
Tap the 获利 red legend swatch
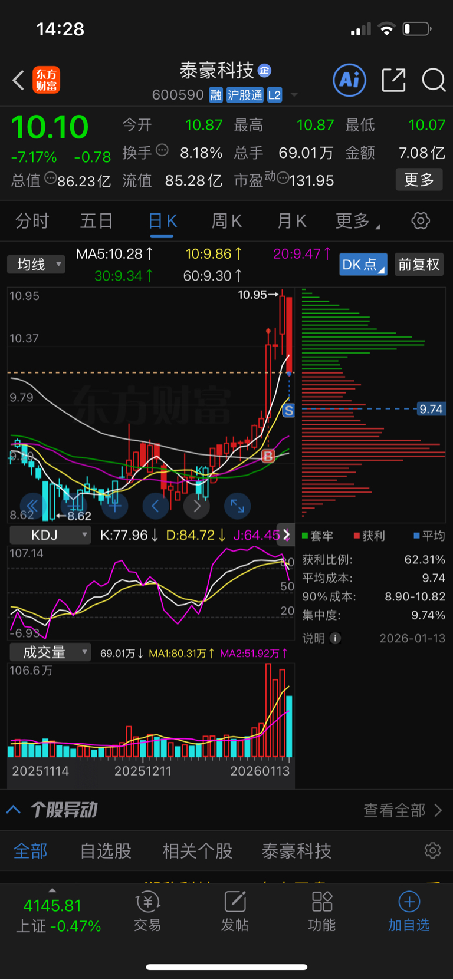click(x=357, y=536)
